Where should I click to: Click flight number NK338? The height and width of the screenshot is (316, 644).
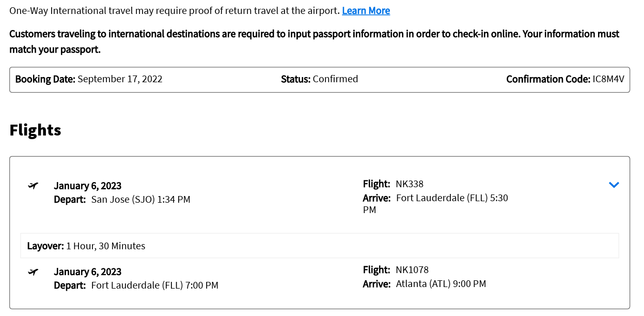410,184
